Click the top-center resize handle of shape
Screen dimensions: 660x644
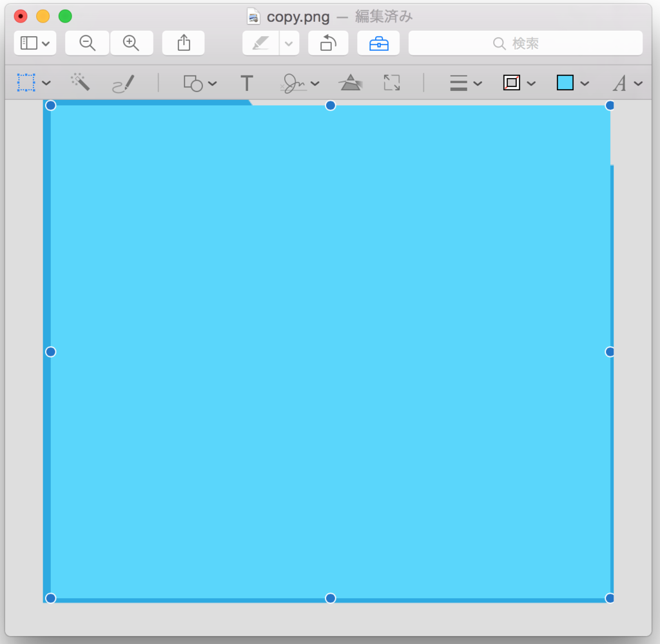[331, 106]
